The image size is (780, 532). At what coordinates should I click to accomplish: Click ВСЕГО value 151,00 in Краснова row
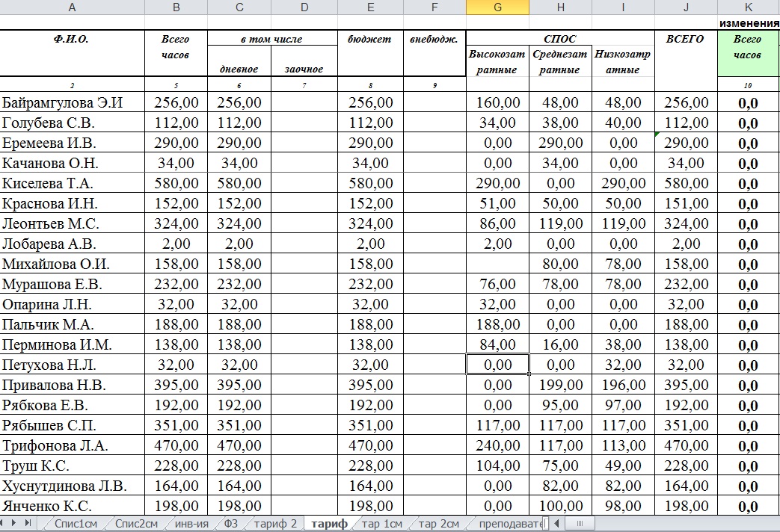[x=686, y=202]
